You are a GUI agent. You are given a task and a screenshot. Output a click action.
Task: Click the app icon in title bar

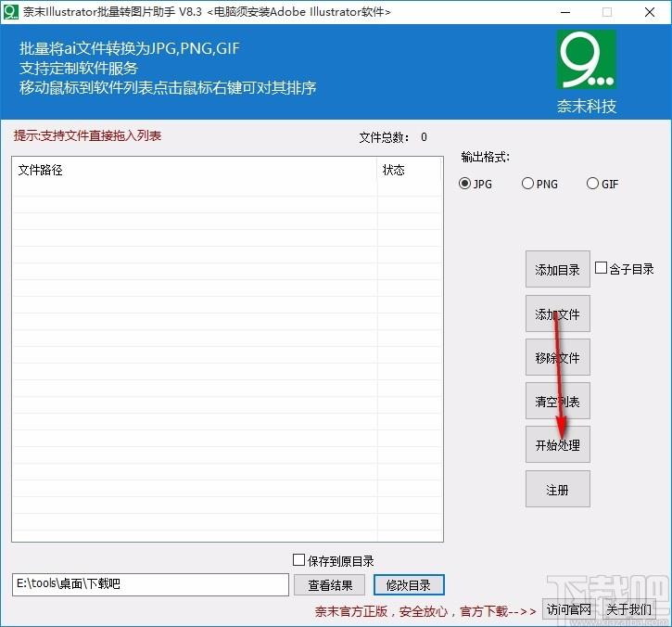11,11
